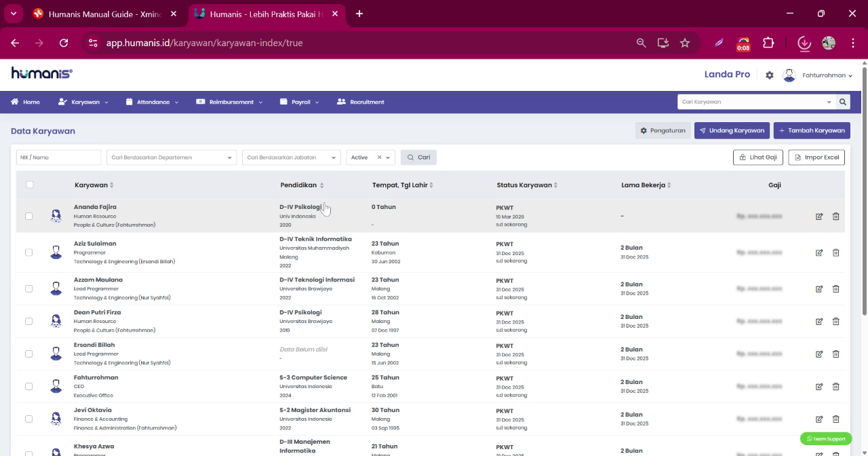868x456 pixels.
Task: Open Chrome's three-dot menu
Action: coord(852,43)
